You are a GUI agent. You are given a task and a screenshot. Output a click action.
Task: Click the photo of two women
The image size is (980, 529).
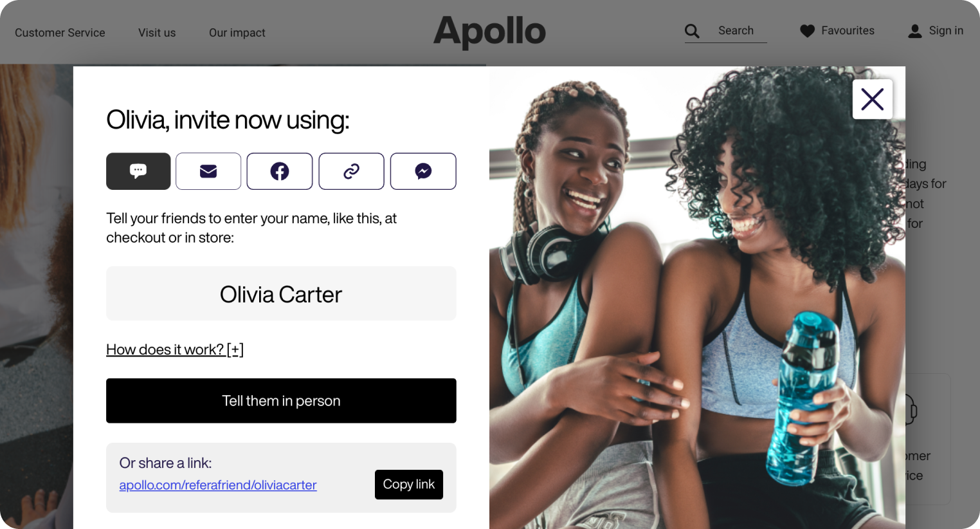coord(697,297)
